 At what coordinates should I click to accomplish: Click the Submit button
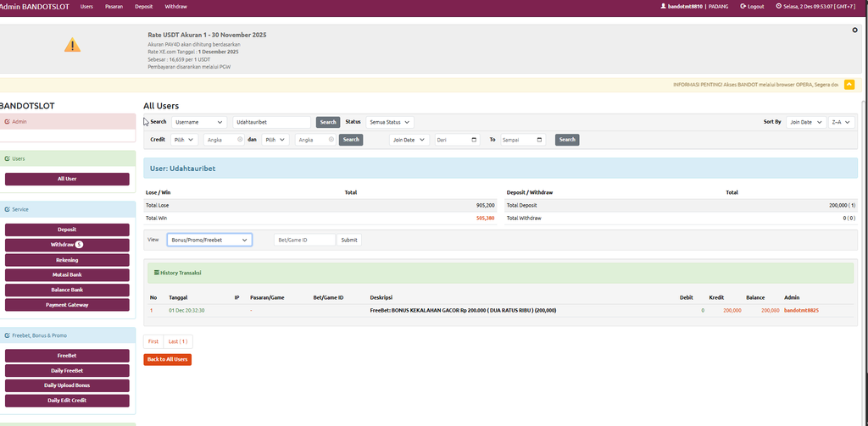click(x=349, y=241)
